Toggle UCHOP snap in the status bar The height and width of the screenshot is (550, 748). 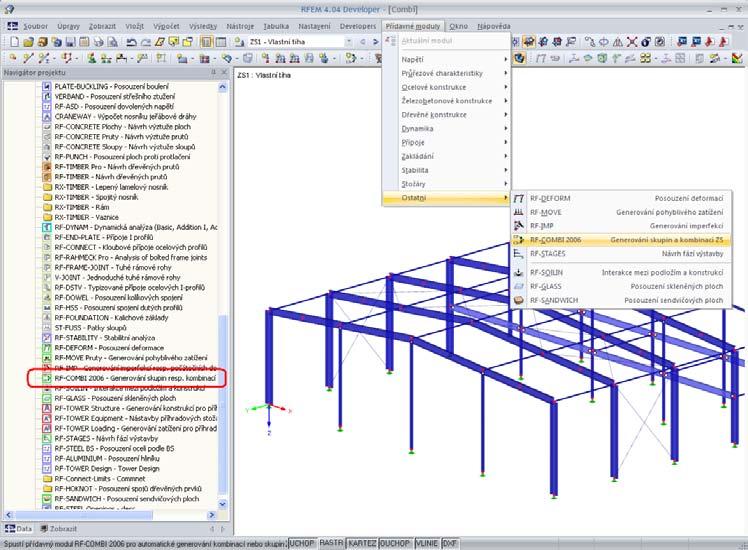[302, 543]
